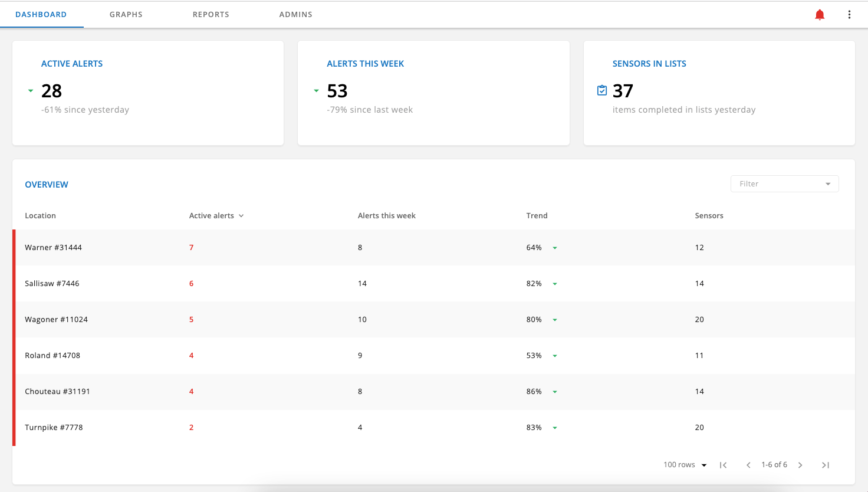Click the clipboard icon beside 37
The width and height of the screenshot is (868, 492).
[602, 90]
